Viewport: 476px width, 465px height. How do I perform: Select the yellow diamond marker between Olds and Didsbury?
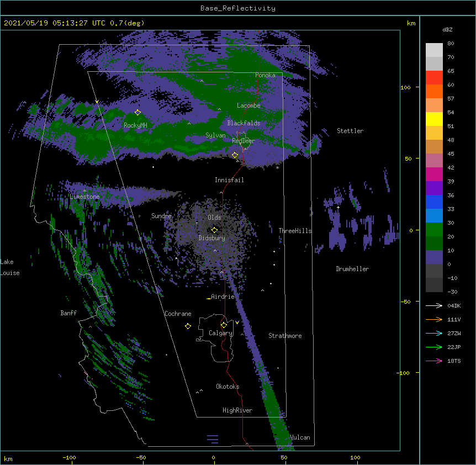[x=214, y=230]
